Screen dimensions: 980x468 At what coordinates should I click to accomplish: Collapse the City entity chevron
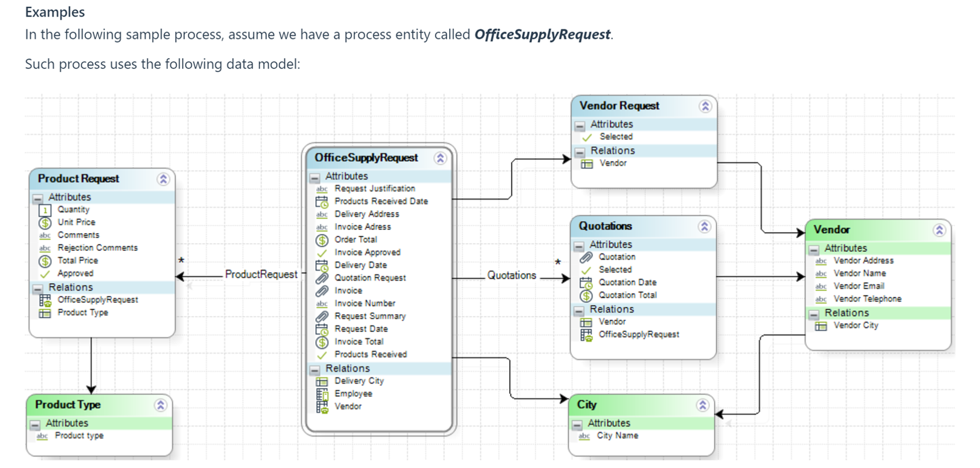click(702, 405)
